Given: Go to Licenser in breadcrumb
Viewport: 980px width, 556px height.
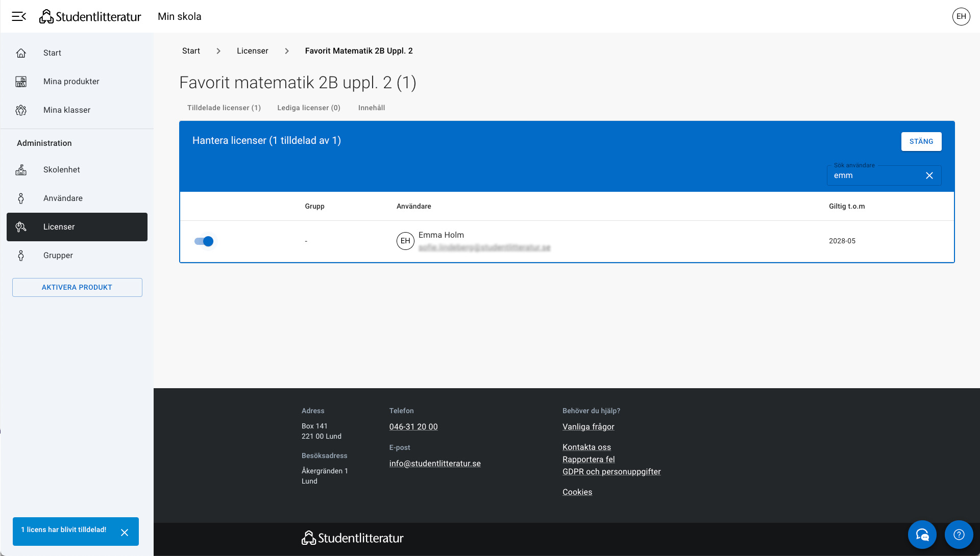Looking at the screenshot, I should coord(252,51).
